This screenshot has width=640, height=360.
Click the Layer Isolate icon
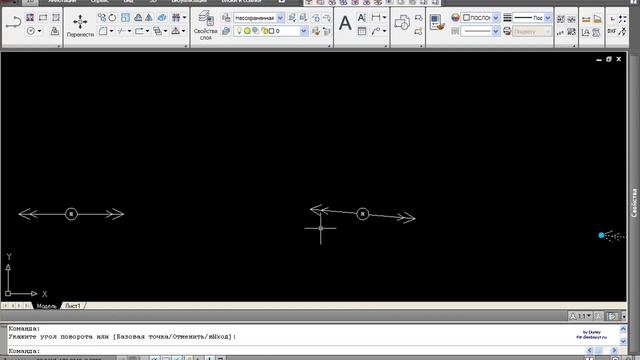[292, 18]
